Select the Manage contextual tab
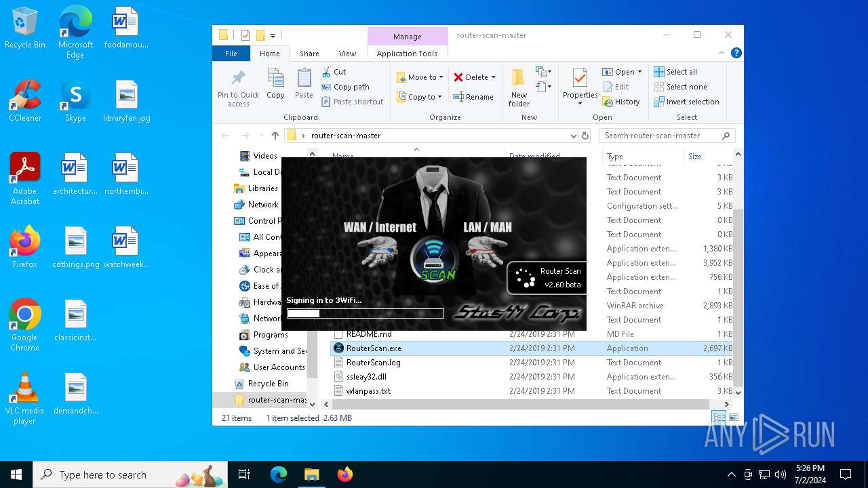The height and width of the screenshot is (488, 868). coord(407,37)
